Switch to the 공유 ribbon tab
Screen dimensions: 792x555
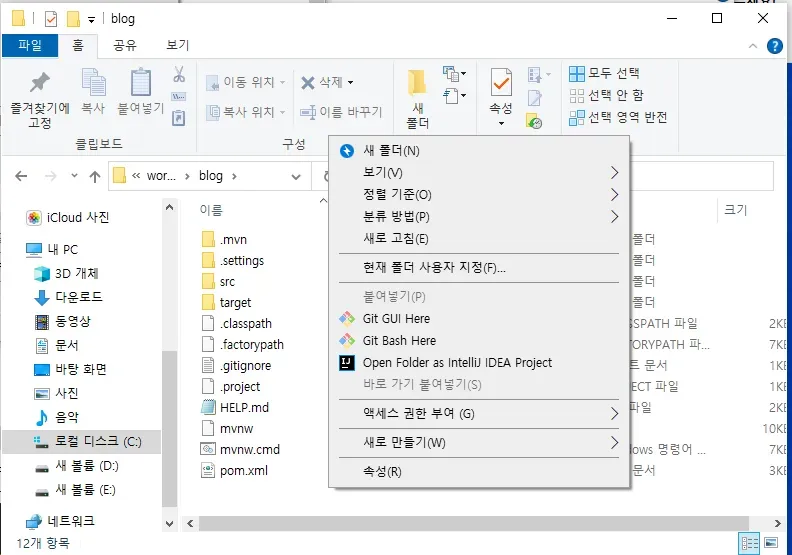click(x=125, y=45)
